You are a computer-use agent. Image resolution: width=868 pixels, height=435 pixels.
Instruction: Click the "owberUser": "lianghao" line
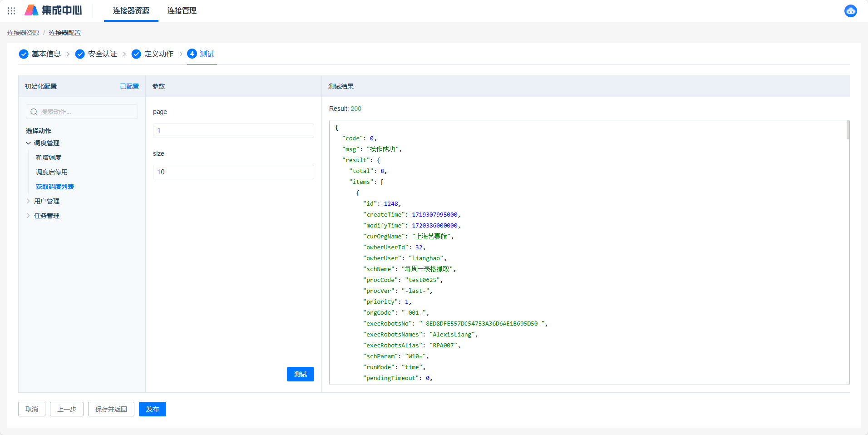[x=405, y=258]
